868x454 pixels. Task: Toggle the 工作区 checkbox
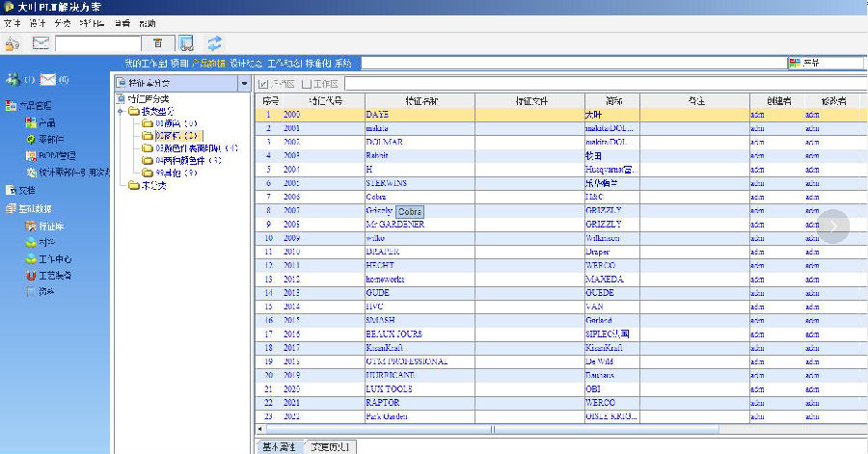(x=307, y=84)
